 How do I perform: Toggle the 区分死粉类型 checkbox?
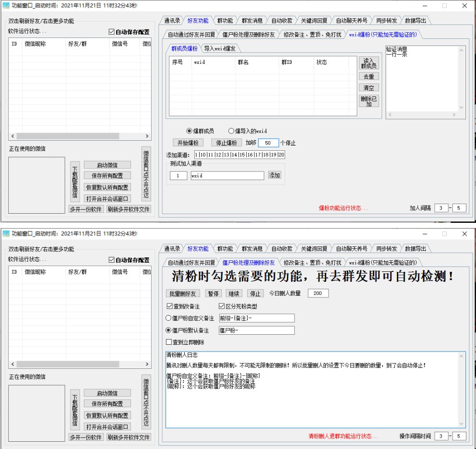click(222, 306)
